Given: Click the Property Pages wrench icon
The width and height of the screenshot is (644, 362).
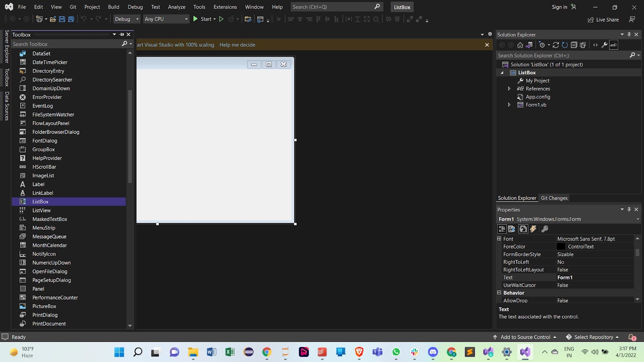Looking at the screenshot, I should [x=545, y=229].
